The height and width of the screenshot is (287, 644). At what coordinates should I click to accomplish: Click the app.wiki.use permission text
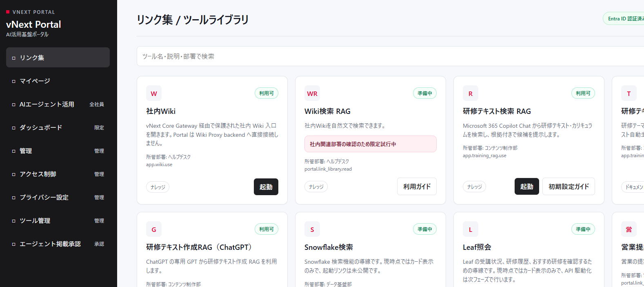[159, 165]
